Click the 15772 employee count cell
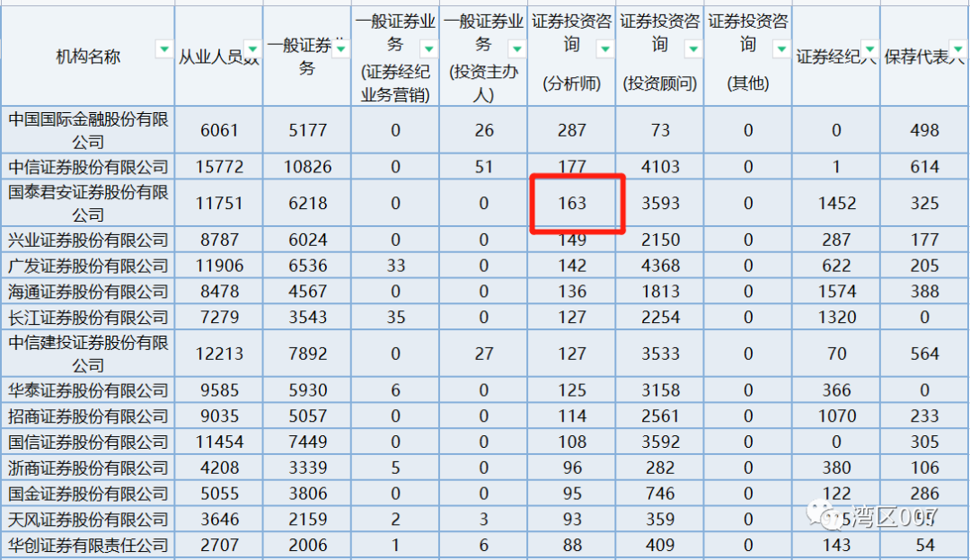The image size is (970, 560). tap(219, 166)
